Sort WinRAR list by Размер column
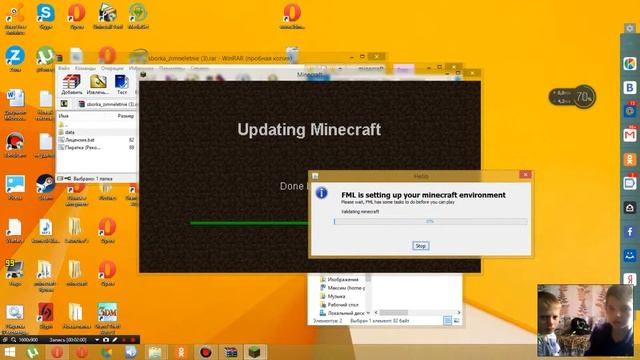 [125, 116]
